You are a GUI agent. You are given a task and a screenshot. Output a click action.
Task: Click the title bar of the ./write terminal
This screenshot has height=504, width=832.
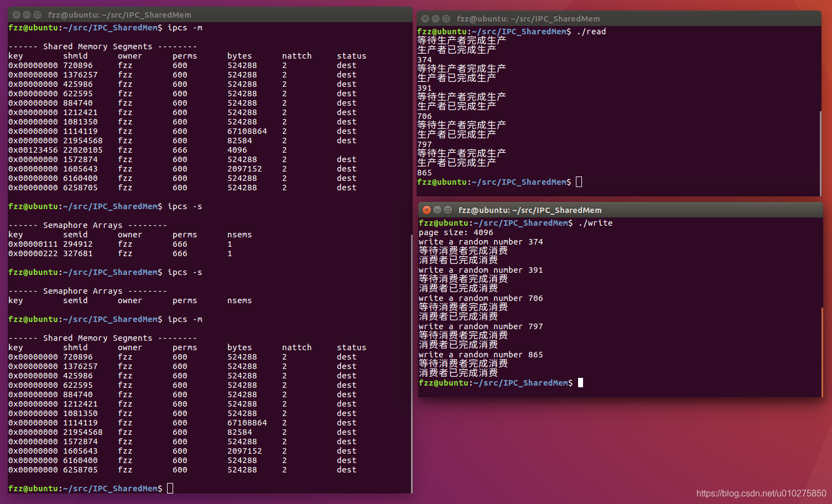620,210
